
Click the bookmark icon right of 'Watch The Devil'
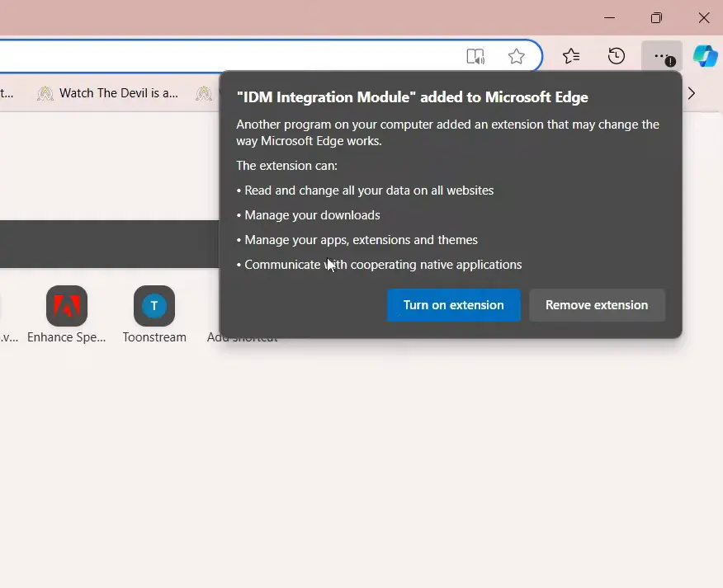(x=204, y=93)
